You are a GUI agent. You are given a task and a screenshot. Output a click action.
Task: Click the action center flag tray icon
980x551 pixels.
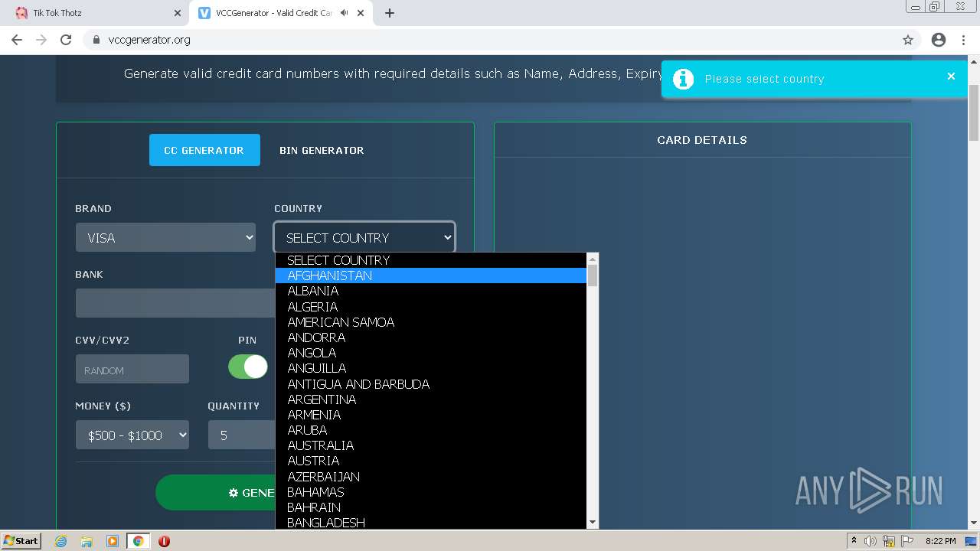907,541
